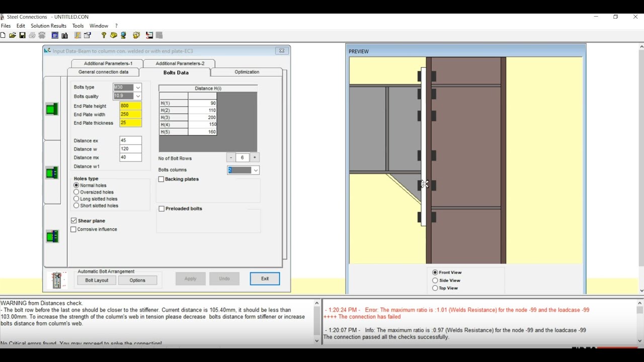Select Front View in preview
Screen dimensions: 644x362
point(435,273)
